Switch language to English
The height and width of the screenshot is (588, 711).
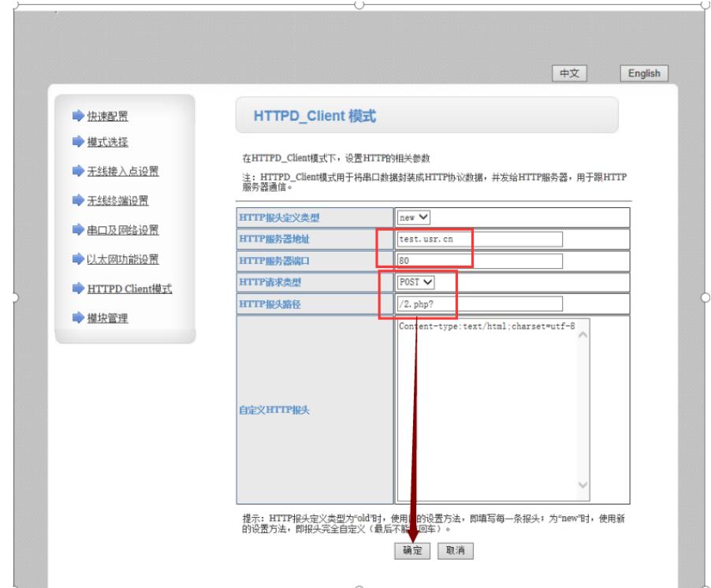[x=644, y=73]
